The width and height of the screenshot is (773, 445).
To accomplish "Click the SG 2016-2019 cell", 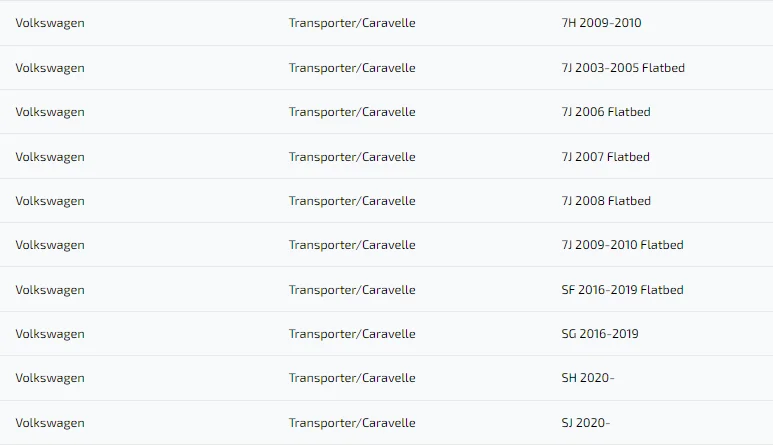I will (x=600, y=334).
